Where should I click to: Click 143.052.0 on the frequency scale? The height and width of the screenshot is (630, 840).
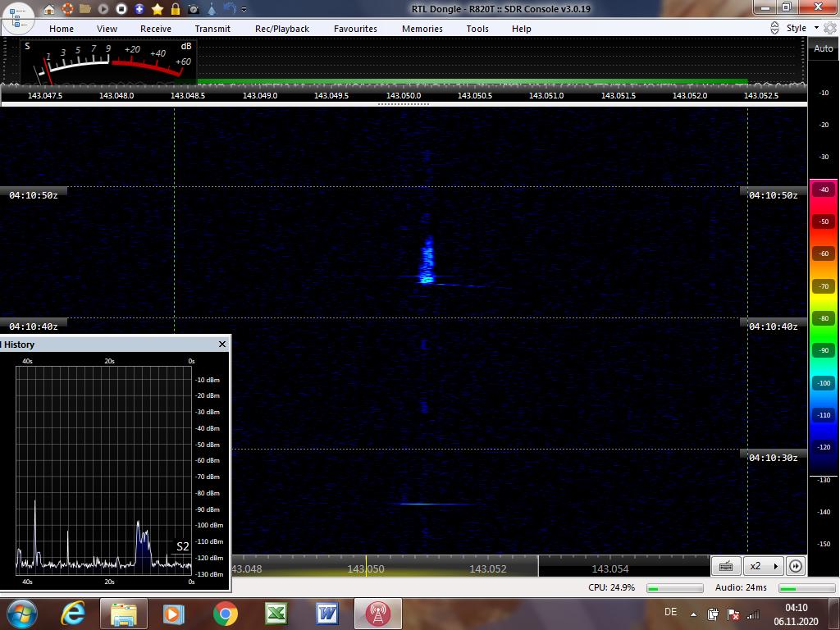point(689,95)
